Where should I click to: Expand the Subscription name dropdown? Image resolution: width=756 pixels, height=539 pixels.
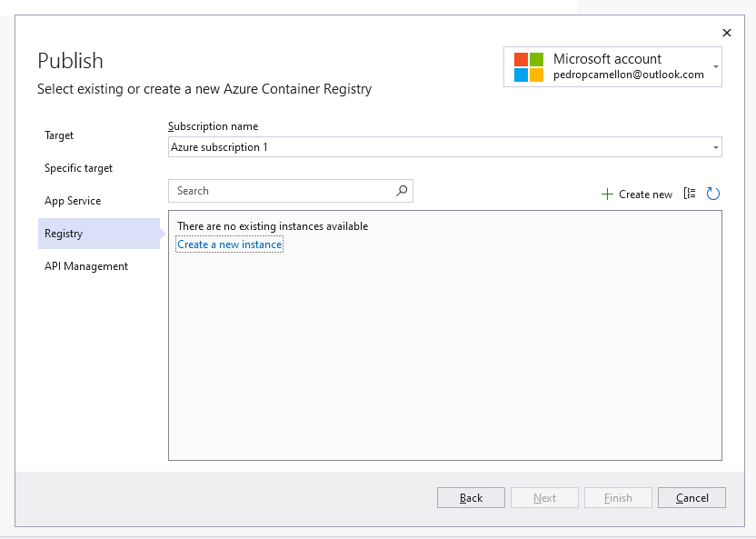tap(714, 146)
